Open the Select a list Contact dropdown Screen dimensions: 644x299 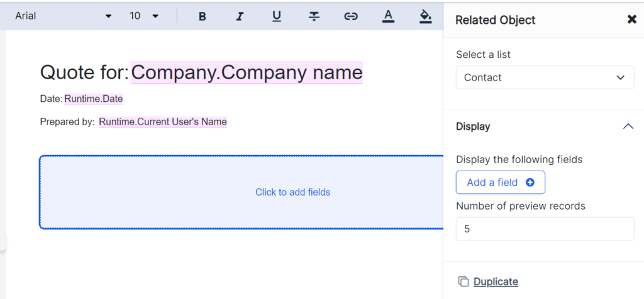545,77
